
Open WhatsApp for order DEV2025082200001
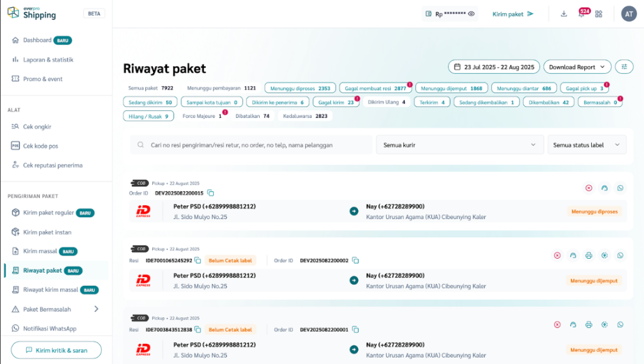click(620, 324)
